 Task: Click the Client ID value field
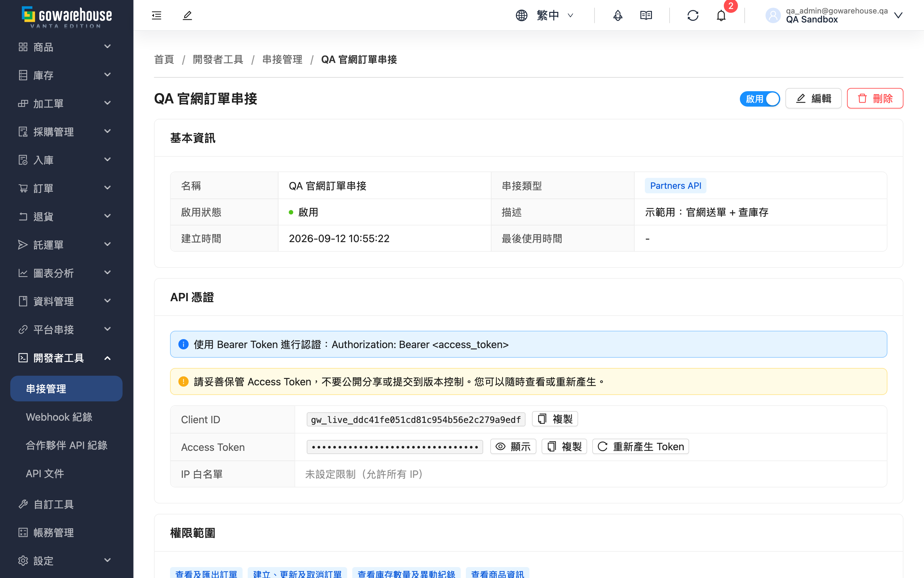[416, 419]
